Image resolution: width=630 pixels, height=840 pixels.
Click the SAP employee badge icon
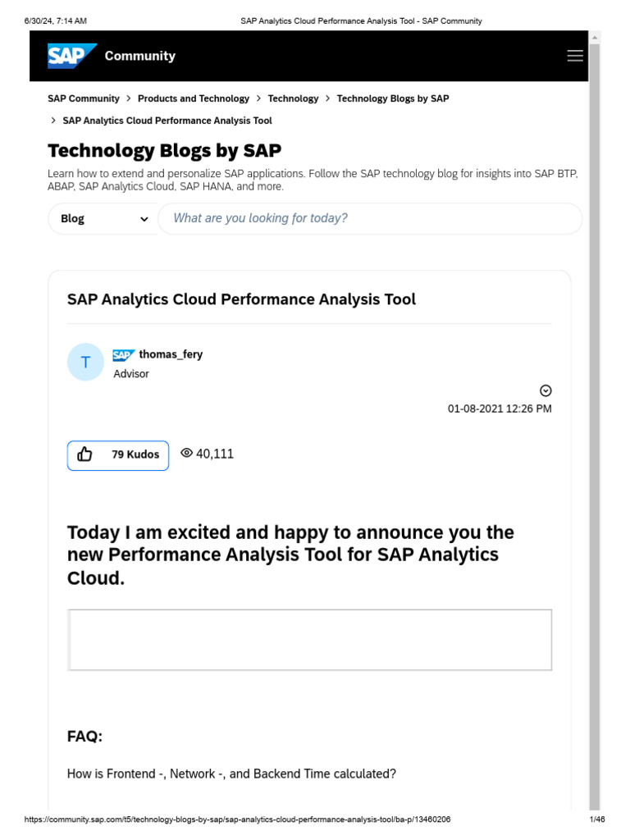click(124, 355)
